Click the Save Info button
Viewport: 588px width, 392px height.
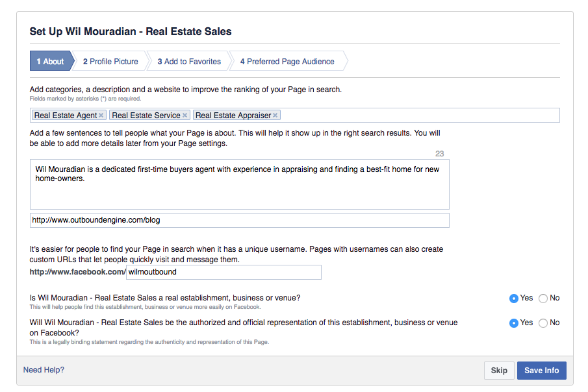coord(541,370)
